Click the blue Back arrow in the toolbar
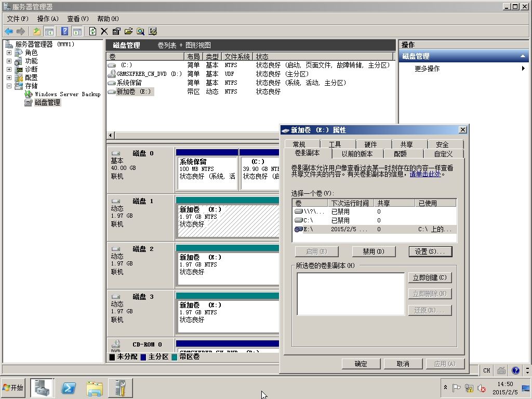The image size is (532, 399). click(x=9, y=32)
